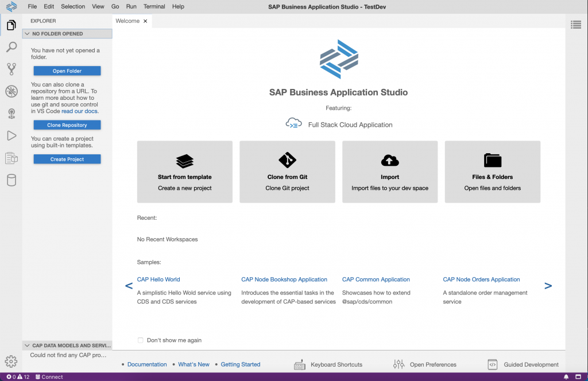Click the Clone Git project caption
This screenshot has height=381, width=588.
pos(287,188)
